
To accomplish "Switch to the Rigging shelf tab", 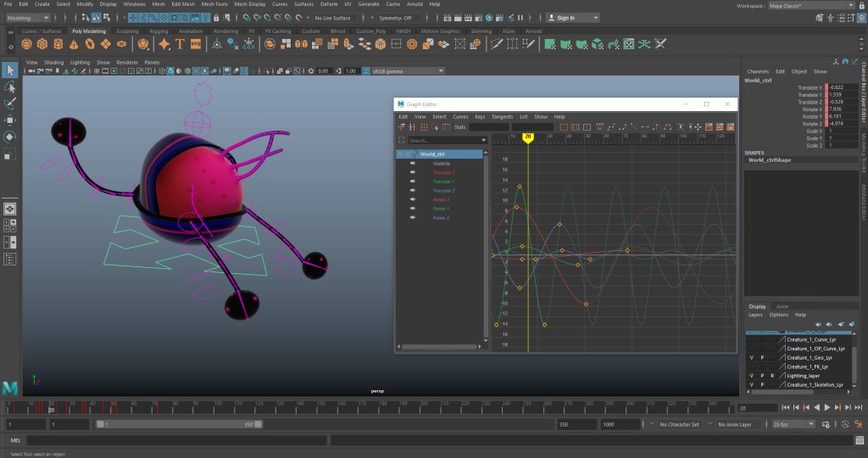I will 159,31.
